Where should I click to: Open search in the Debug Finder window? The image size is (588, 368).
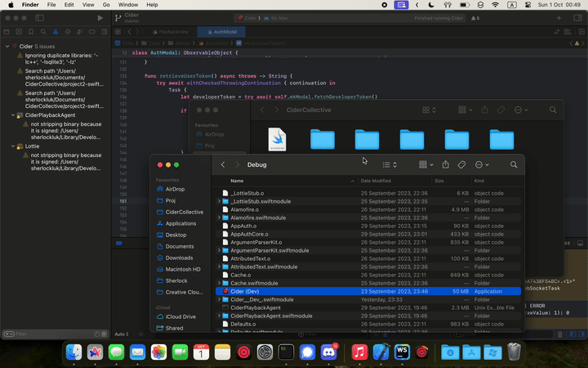514,164
